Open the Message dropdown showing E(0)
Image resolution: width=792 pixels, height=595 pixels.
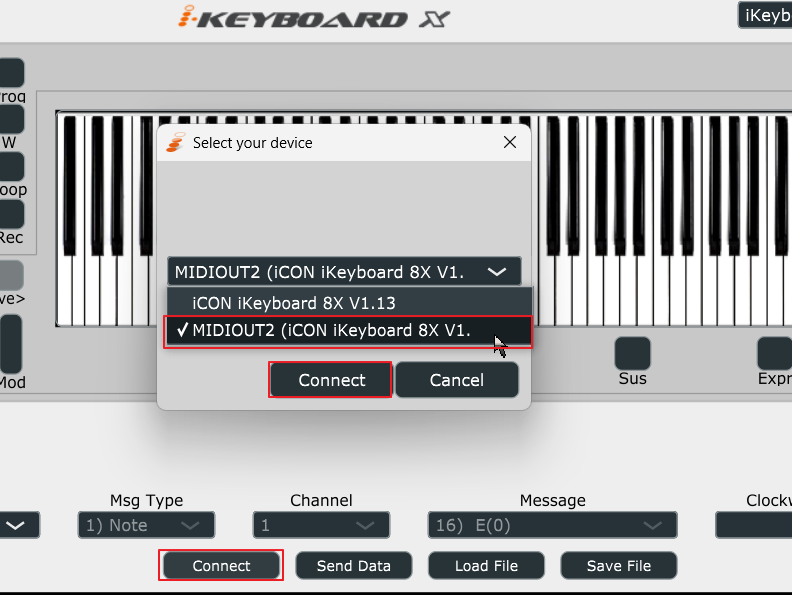click(x=552, y=525)
